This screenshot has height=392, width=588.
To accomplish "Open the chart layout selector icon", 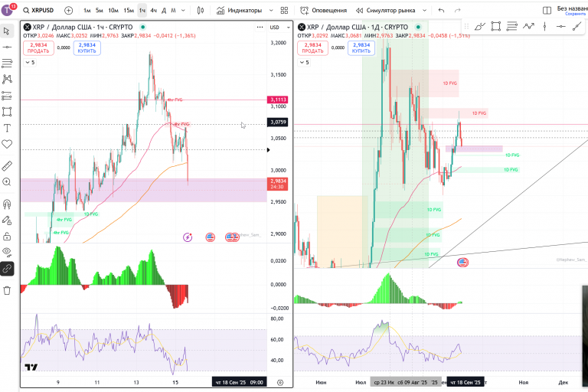I will [x=547, y=11].
